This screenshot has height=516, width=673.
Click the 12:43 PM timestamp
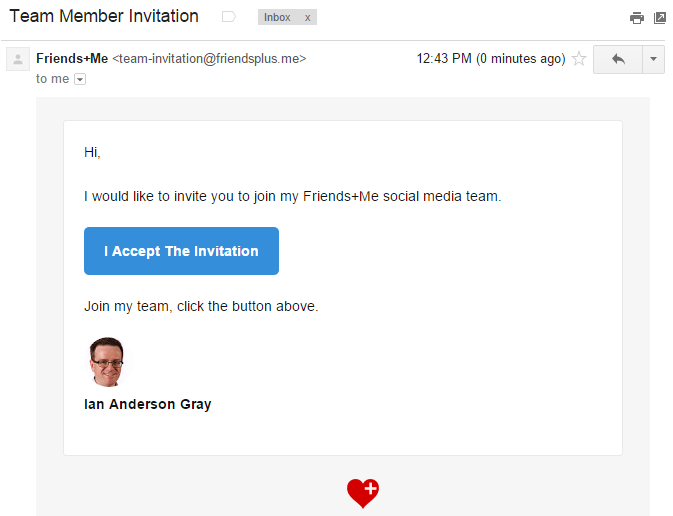tap(491, 58)
